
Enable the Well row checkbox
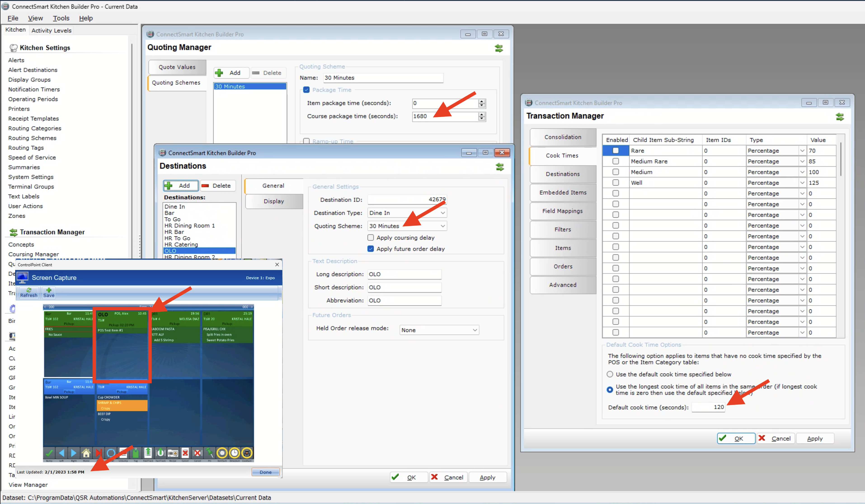(616, 182)
